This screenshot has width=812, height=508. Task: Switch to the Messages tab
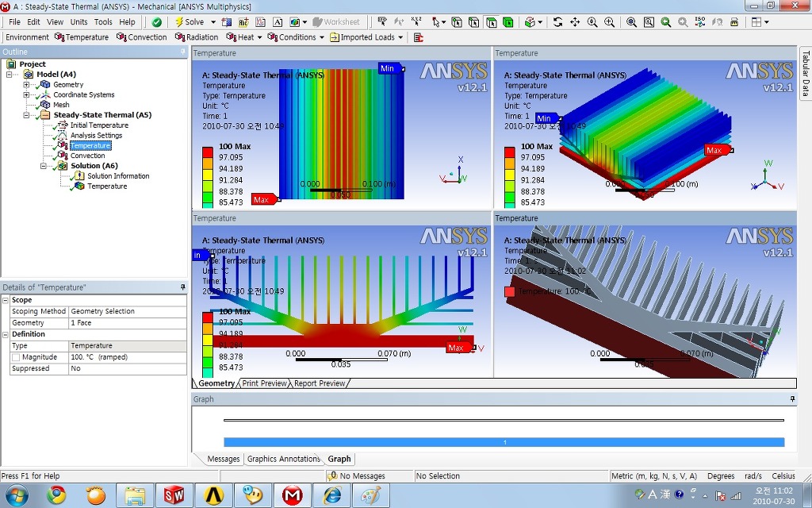coord(223,459)
